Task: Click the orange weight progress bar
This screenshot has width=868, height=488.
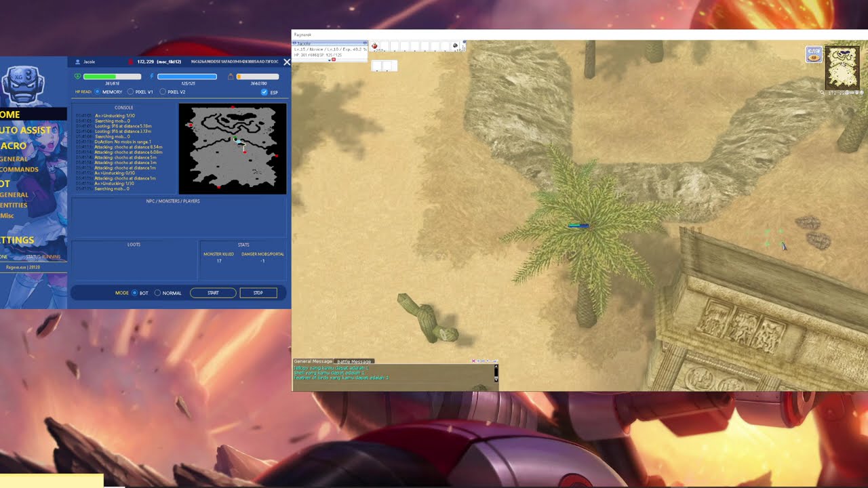Action: tap(258, 77)
